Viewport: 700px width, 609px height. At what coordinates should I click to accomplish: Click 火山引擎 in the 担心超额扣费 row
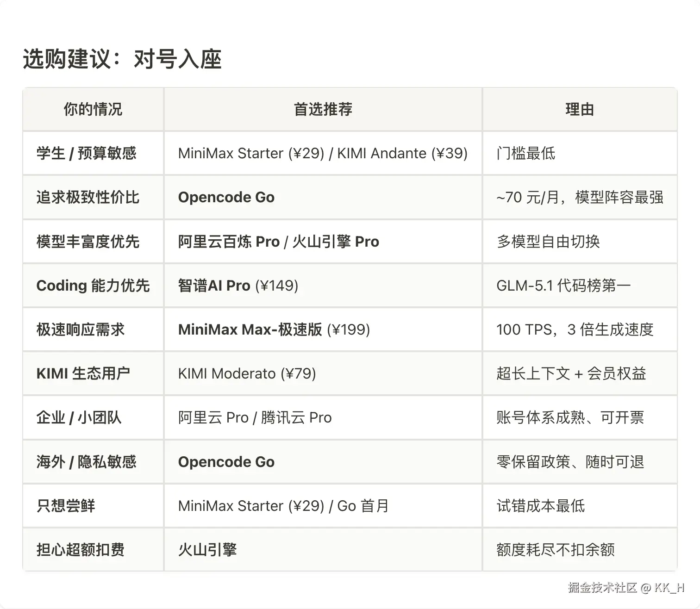tap(207, 550)
